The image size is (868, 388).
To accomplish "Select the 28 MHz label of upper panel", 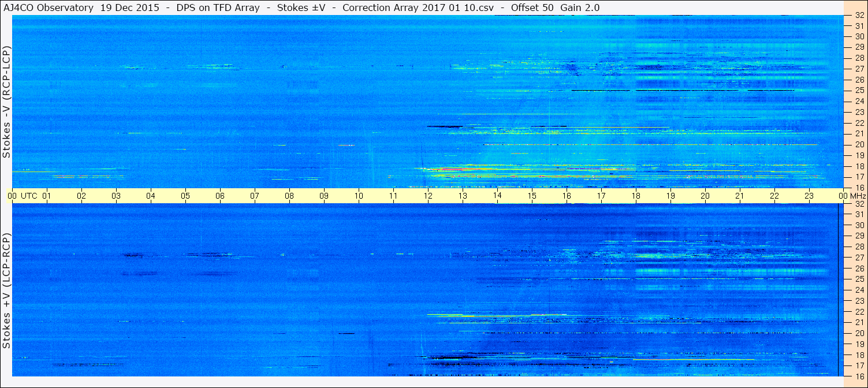I will click(x=859, y=58).
